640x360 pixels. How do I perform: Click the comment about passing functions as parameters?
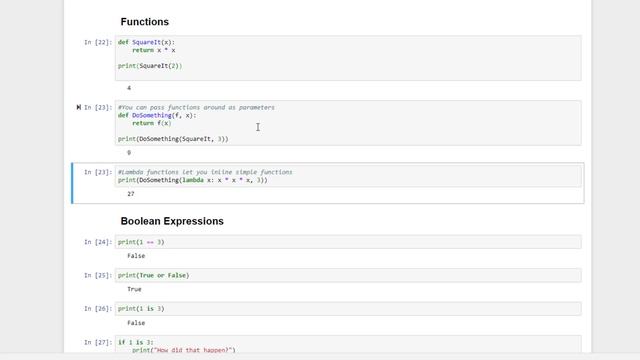coord(196,107)
